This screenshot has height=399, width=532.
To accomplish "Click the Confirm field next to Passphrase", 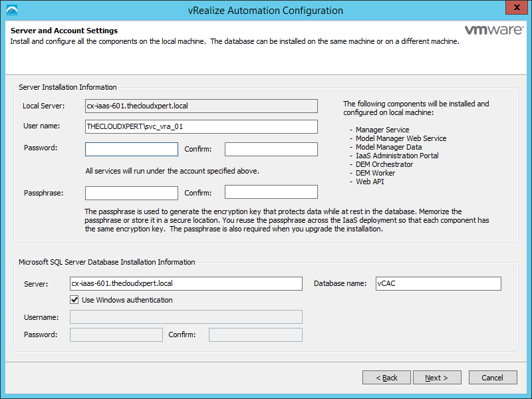I will (x=271, y=192).
